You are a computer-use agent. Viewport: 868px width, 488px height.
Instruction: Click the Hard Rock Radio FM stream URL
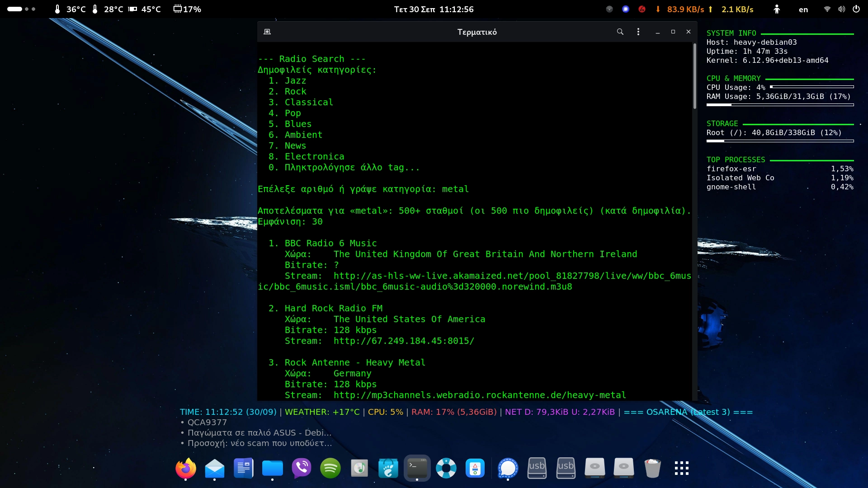click(x=404, y=341)
